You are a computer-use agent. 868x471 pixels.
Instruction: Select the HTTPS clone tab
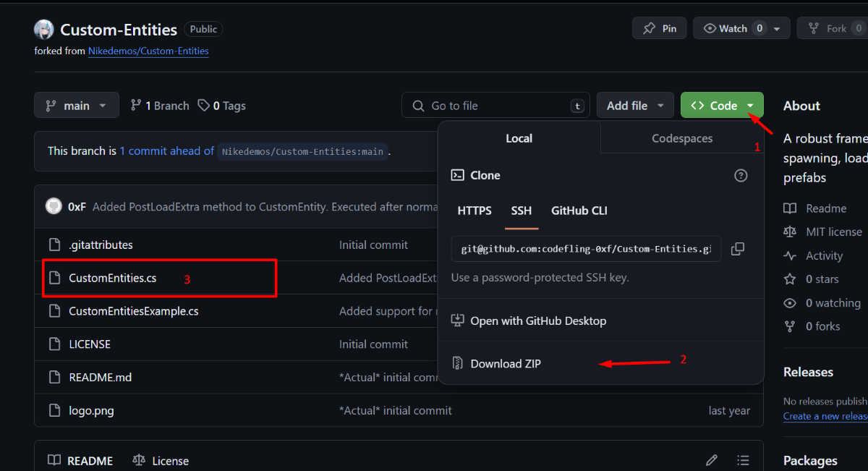click(x=475, y=211)
